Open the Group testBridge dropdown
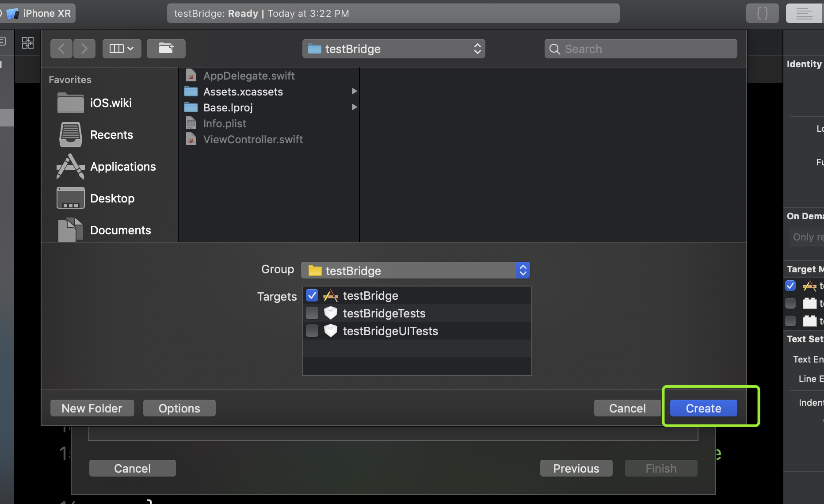824x504 pixels. coord(416,271)
